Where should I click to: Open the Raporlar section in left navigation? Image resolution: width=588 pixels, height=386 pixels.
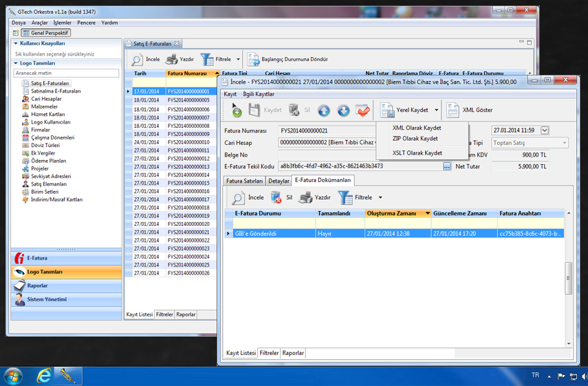37,286
